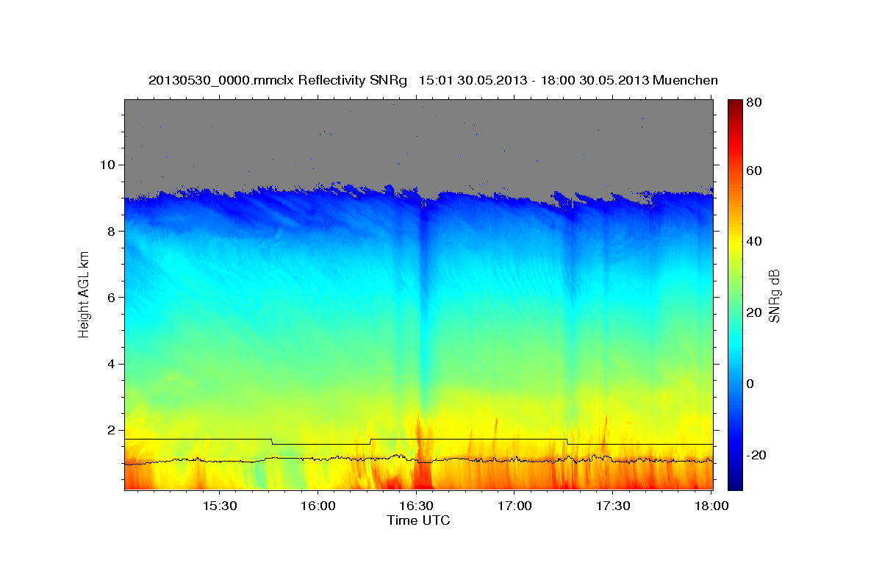Viewport: 882px width, 588px height.
Task: Click the colorbar value 60
Action: coord(753,171)
